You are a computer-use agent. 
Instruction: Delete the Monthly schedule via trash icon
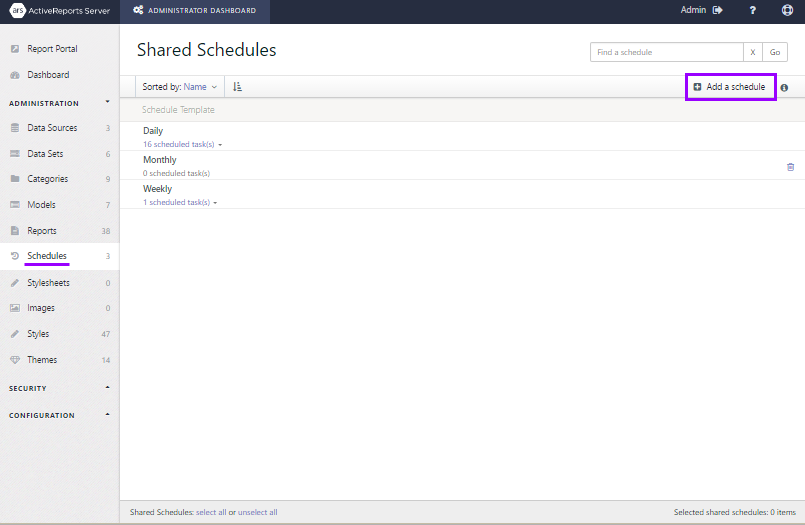(790, 167)
